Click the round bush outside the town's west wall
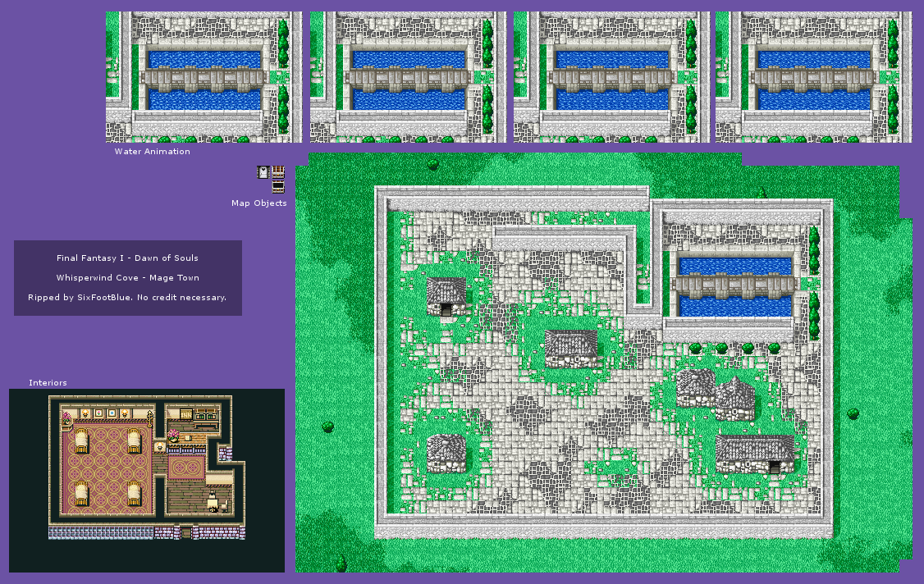924x584 pixels. pyautogui.click(x=328, y=426)
